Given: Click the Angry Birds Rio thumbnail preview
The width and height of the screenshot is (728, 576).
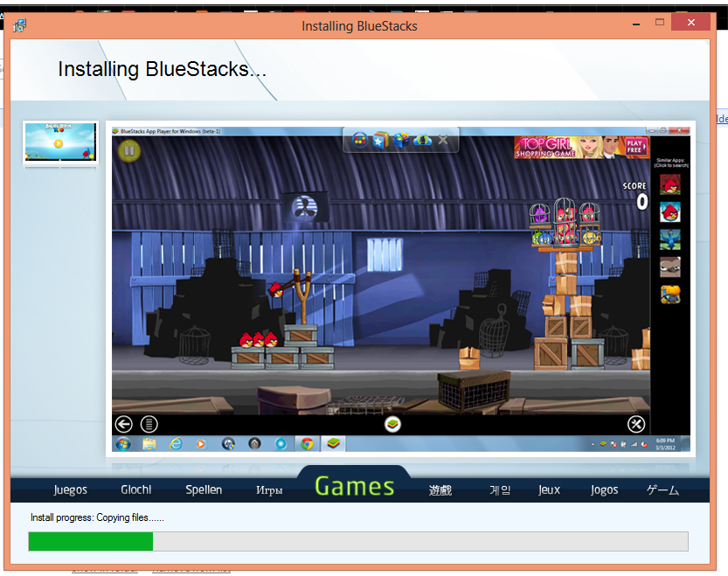Looking at the screenshot, I should [60, 142].
